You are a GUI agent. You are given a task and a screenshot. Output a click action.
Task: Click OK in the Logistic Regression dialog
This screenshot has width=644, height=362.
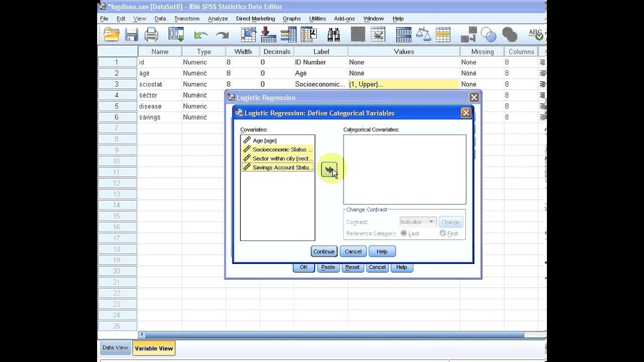303,267
